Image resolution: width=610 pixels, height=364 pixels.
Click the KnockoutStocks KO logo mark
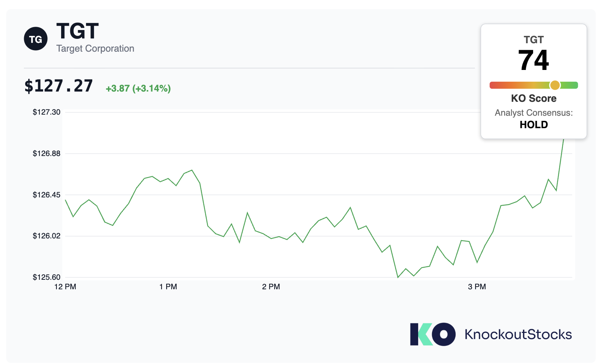point(433,334)
